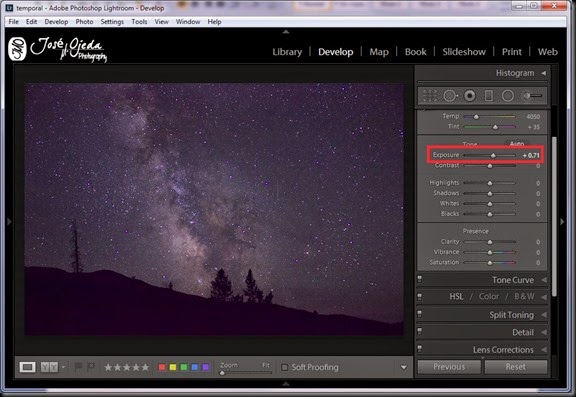The image size is (576, 397).
Task: Expand the HSL panel triangle
Action: (544, 296)
